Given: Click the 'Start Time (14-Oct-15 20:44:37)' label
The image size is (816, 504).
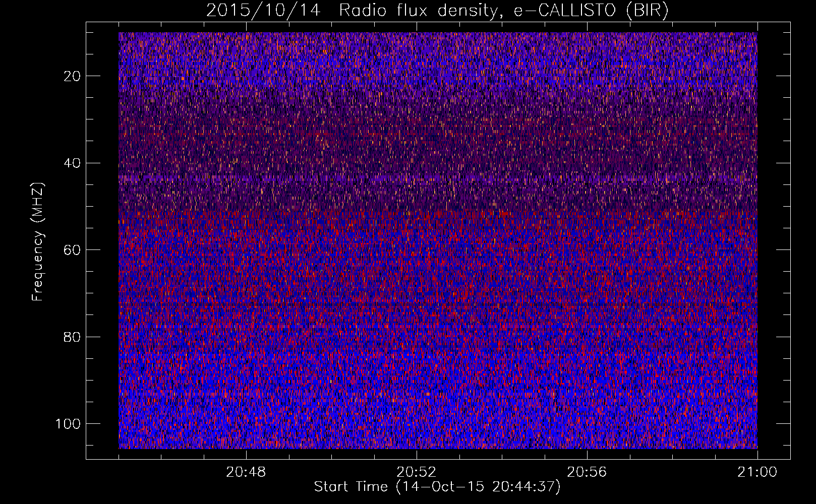Looking at the screenshot, I should (437, 487).
